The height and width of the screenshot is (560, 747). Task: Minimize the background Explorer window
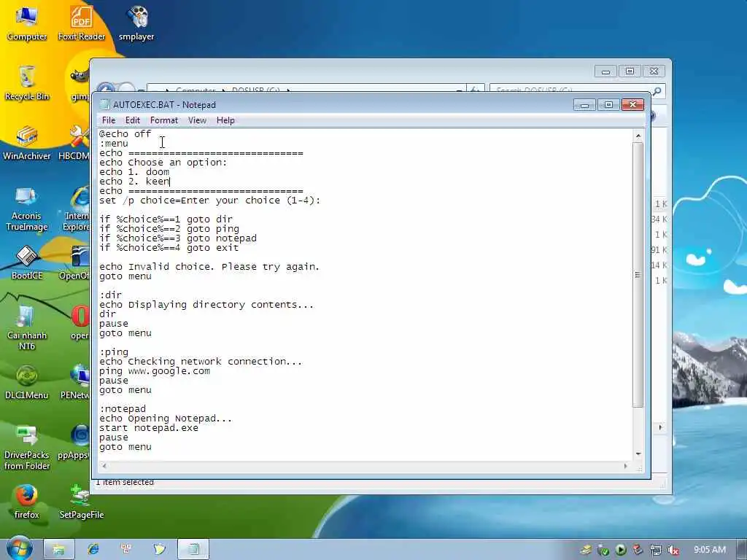605,71
